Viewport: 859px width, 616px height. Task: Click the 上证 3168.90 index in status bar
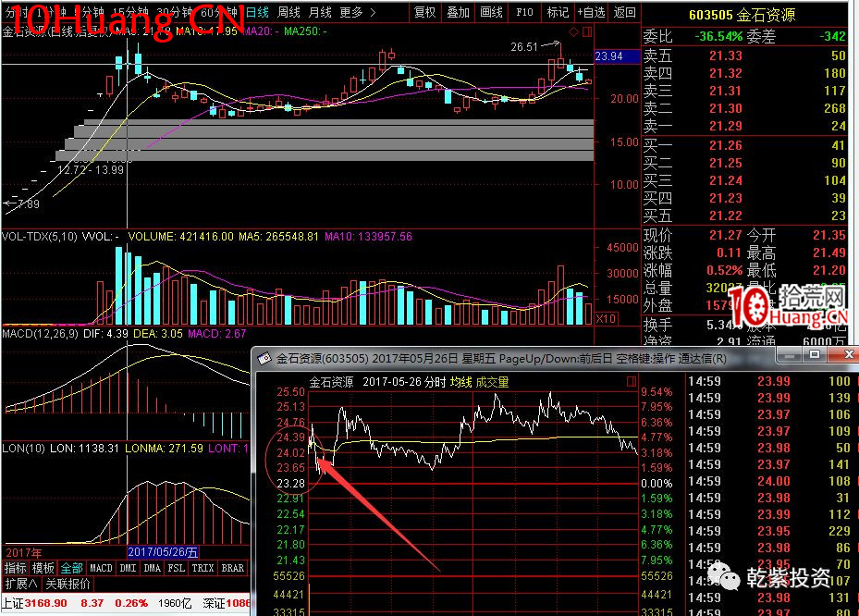pyautogui.click(x=34, y=604)
